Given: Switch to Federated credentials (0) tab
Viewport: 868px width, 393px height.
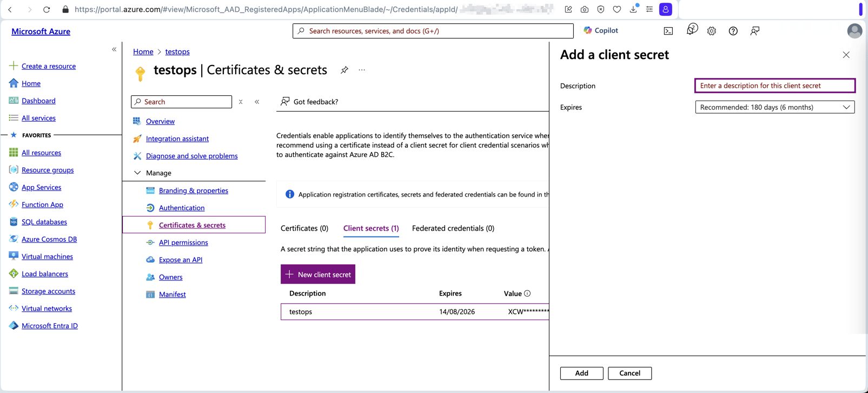Looking at the screenshot, I should coord(453,228).
